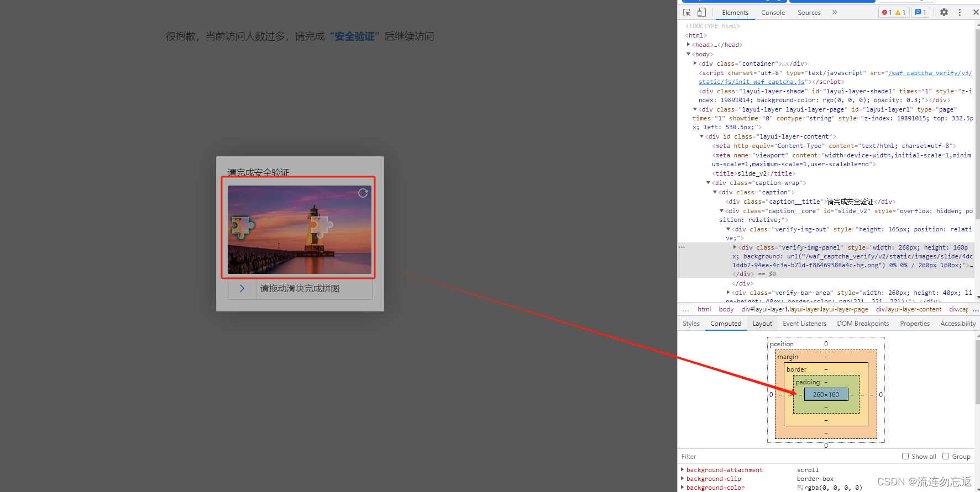Viewport: 980px width, 492px height.
Task: Click the red error count badge
Action: (887, 12)
